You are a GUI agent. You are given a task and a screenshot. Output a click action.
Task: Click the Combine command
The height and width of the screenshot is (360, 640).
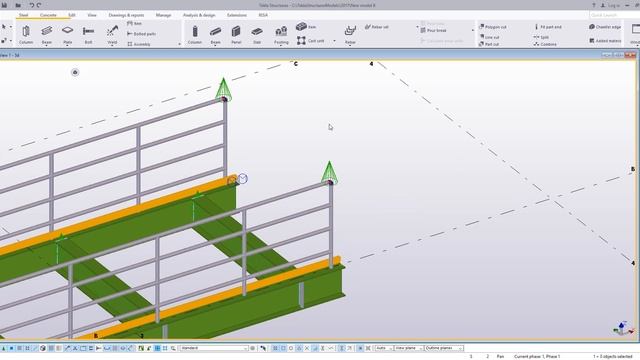pos(545,44)
